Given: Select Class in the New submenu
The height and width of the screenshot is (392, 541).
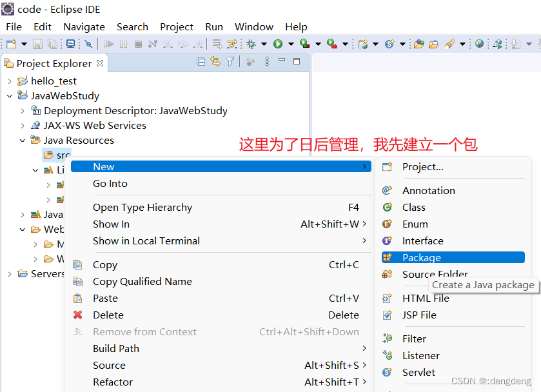Looking at the screenshot, I should pos(453,208).
